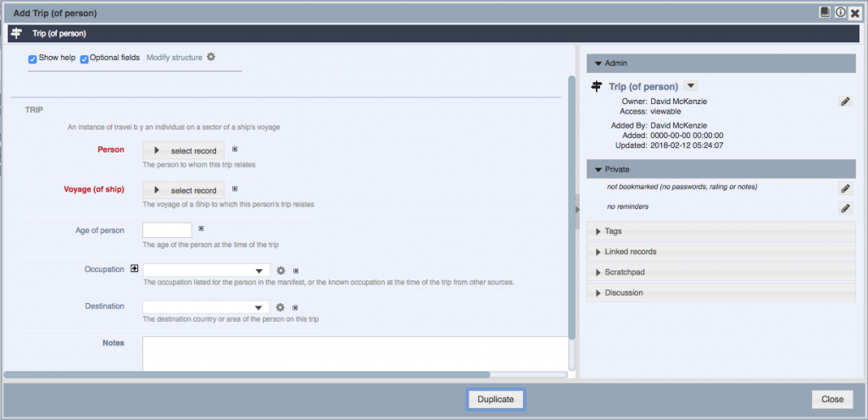Click the Updated date 2018-02-12 05:24:07
Screen dimensions: 868x420
click(x=687, y=146)
